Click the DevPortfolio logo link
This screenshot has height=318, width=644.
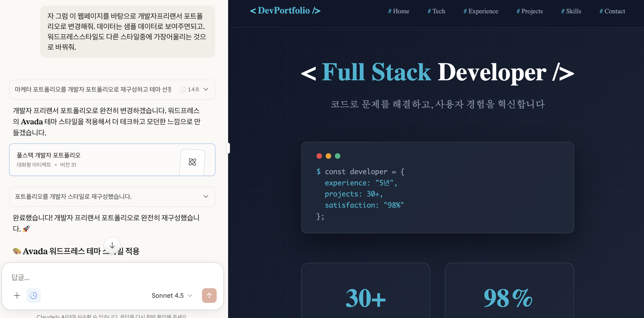point(285,11)
